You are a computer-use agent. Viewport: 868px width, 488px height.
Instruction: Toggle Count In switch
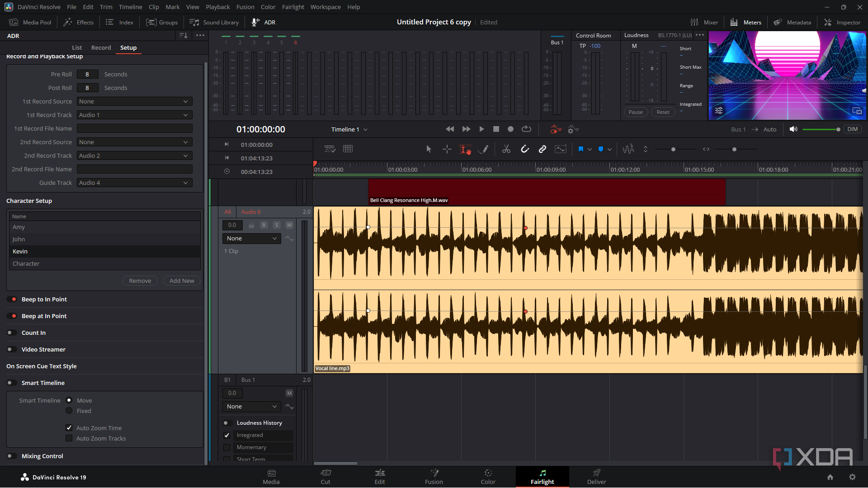[12, 333]
